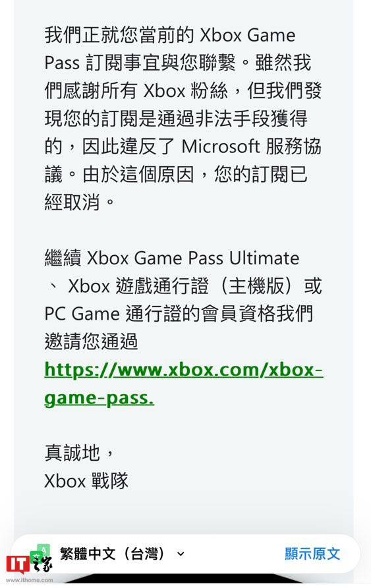Screen dimensions: 371x588
Task: Click the first paragraph about the Xbox Game Pass subscription
Action: 183,119
